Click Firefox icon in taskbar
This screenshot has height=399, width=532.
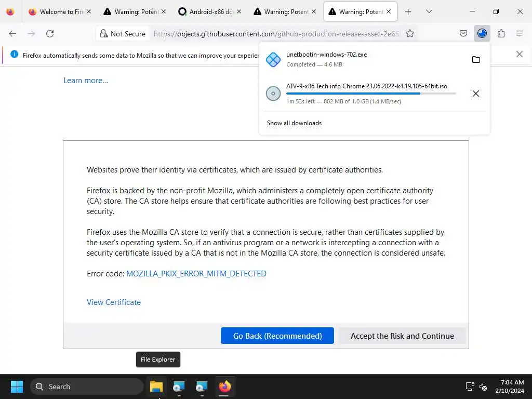[x=224, y=387]
